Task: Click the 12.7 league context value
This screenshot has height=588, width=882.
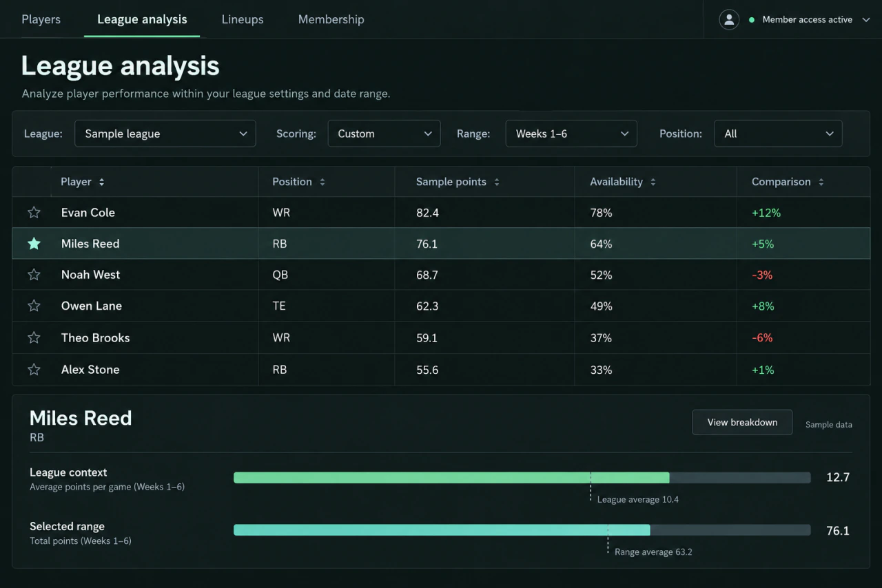Action: 838,477
